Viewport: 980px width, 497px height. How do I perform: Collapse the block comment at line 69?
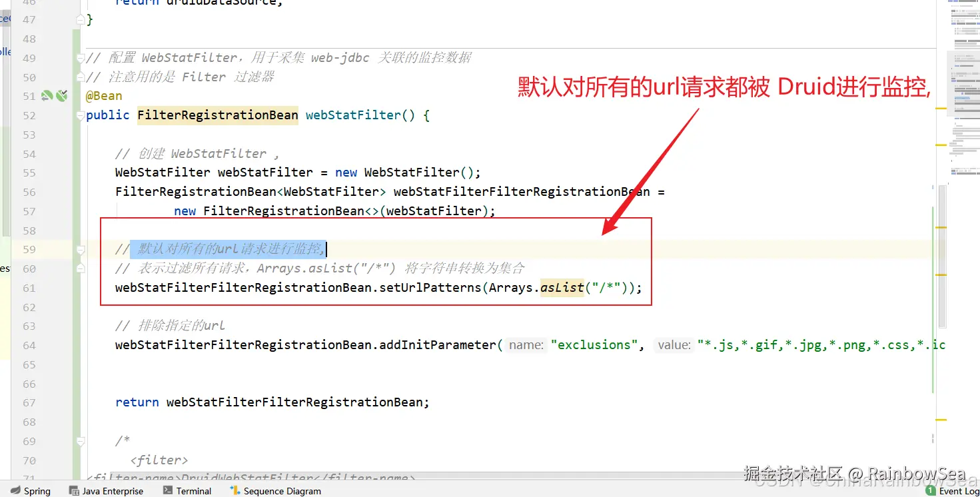pos(81,441)
